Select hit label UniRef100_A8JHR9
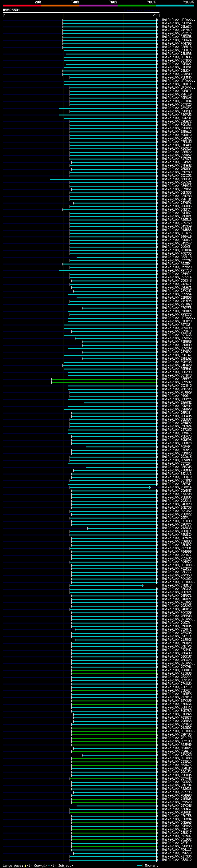 [177, 392]
